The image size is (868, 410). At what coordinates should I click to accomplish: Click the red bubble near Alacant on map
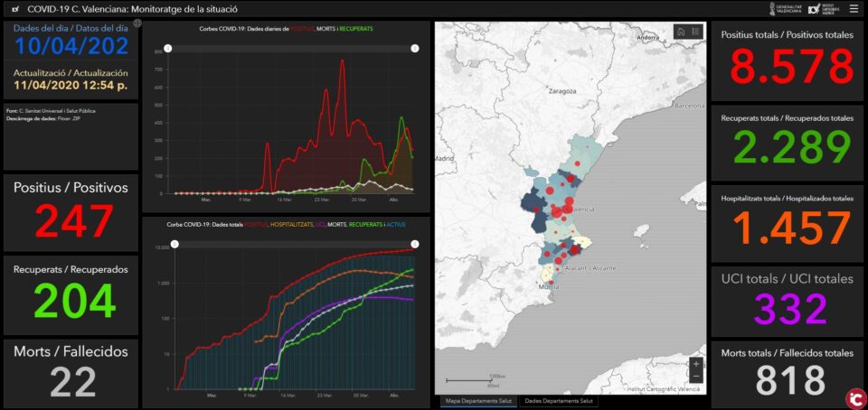click(x=559, y=260)
